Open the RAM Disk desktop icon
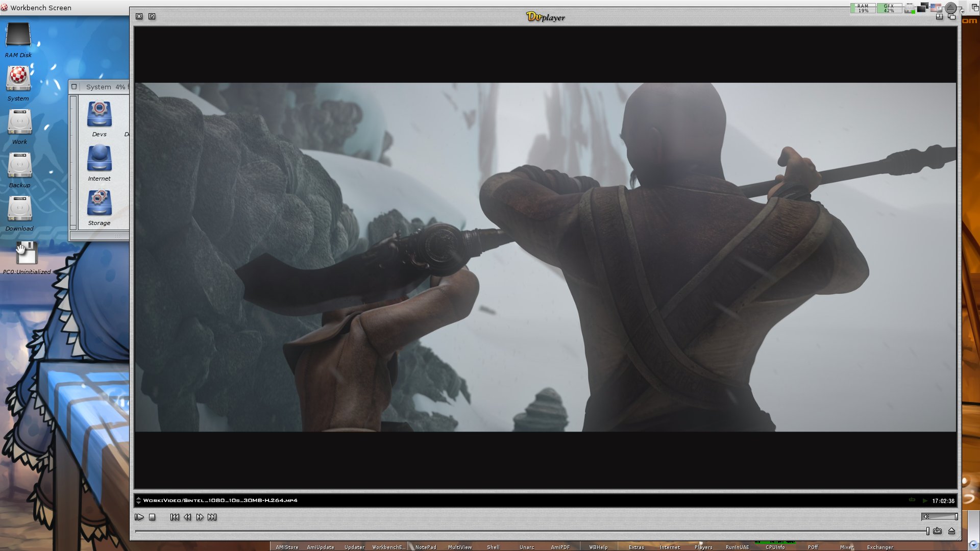The height and width of the screenshot is (551, 980). pyautogui.click(x=18, y=37)
